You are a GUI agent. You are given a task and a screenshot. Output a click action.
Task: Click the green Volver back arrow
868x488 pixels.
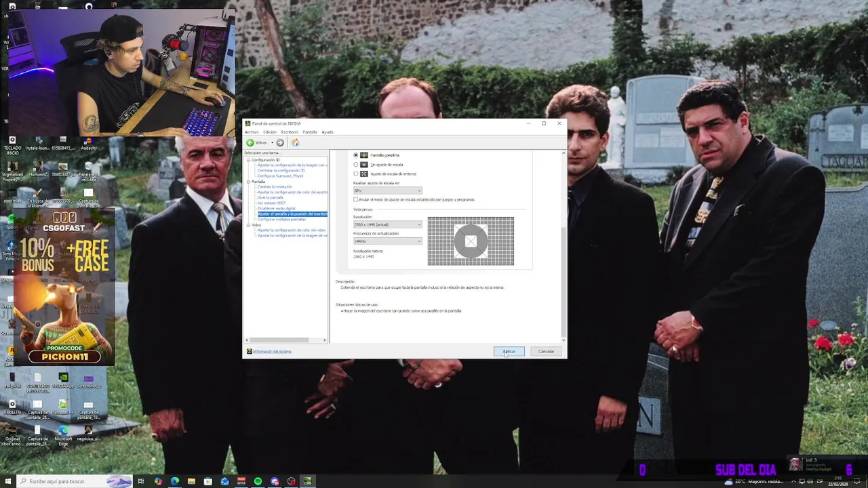250,143
